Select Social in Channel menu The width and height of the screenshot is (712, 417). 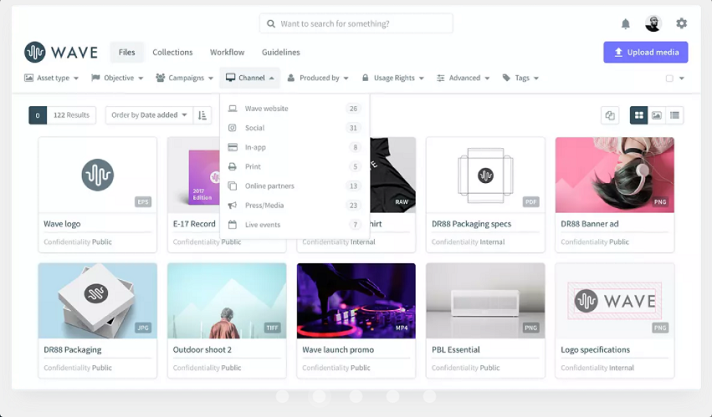coord(254,128)
